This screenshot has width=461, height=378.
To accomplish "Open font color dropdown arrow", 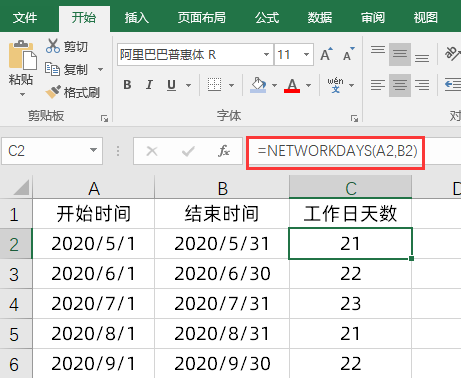I will tap(308, 85).
